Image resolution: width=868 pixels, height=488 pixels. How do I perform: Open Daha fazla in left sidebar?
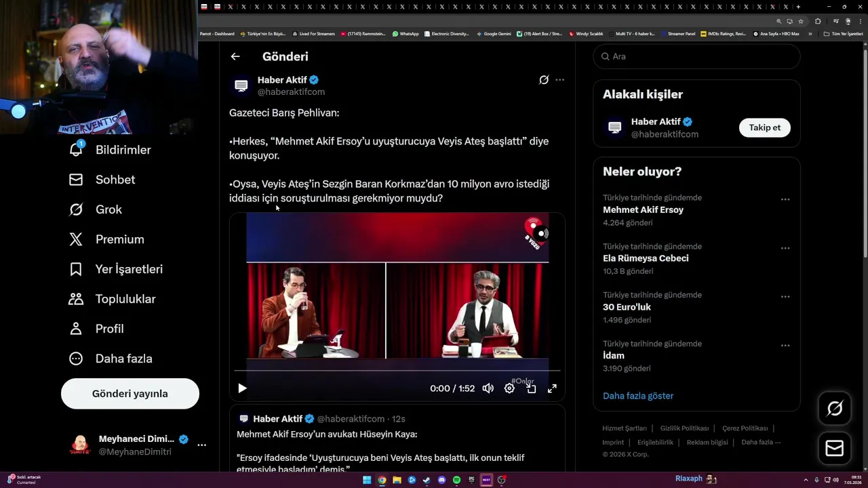point(111,359)
